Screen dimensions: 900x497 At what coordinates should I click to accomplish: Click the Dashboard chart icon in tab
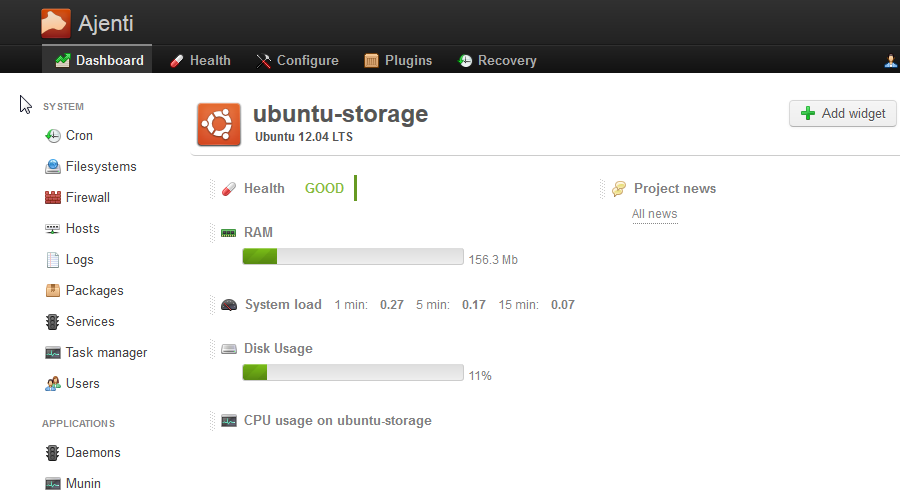pos(63,60)
